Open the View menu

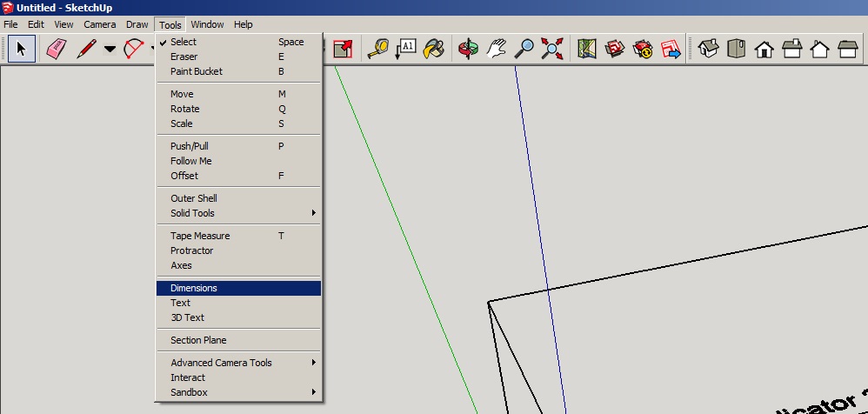[63, 24]
